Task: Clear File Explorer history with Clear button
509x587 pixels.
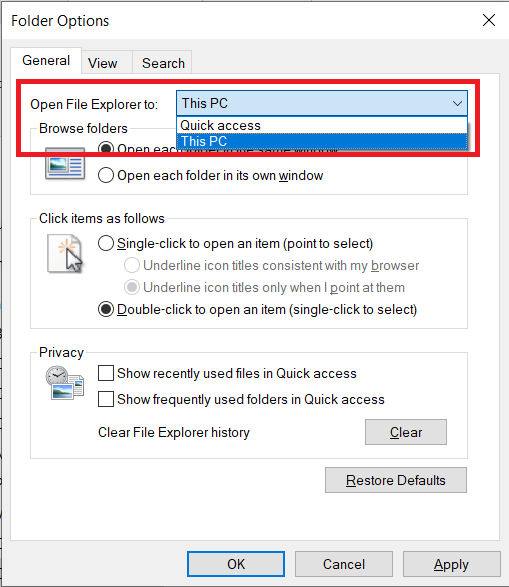Action: [x=406, y=432]
